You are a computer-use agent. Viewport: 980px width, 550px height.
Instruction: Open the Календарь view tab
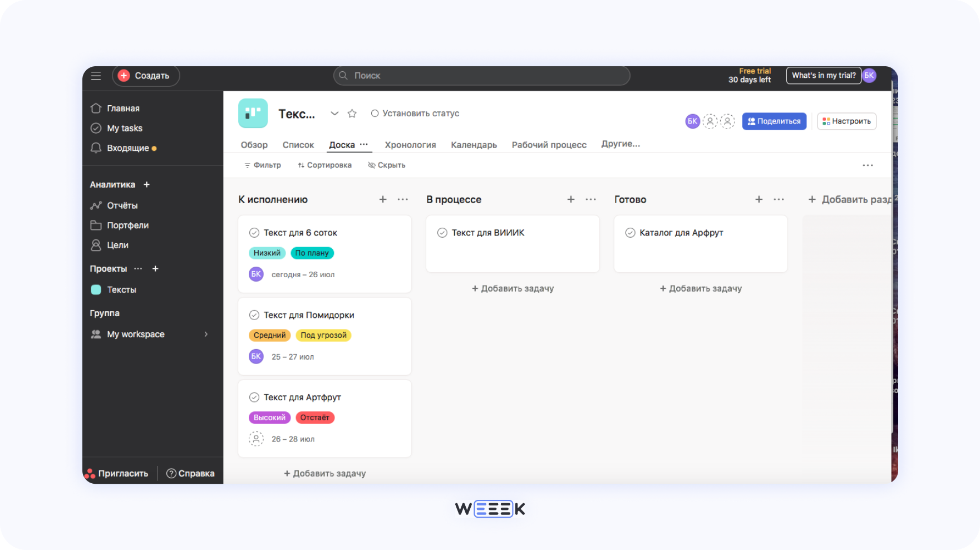click(474, 144)
